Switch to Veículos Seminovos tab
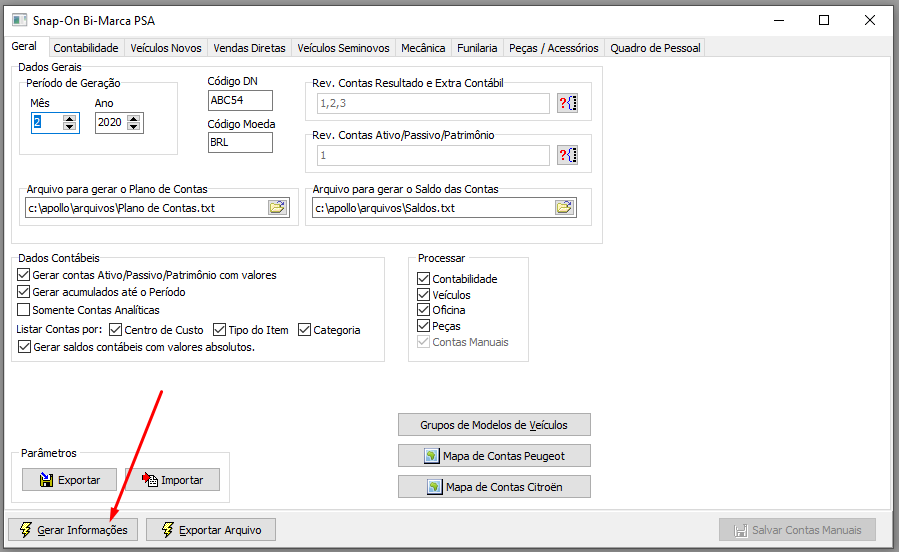Image resolution: width=899 pixels, height=552 pixels. pos(343,48)
